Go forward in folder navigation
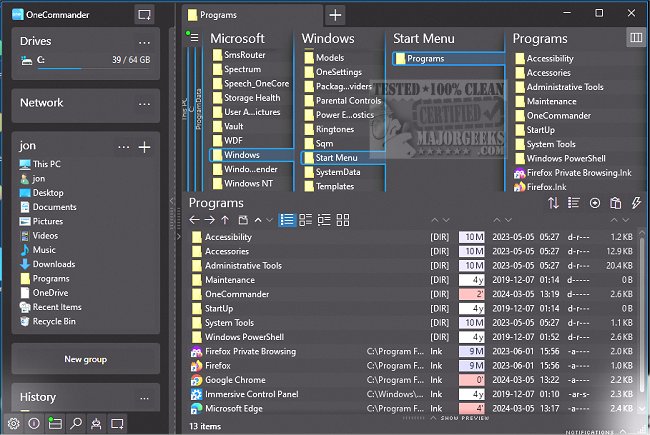The height and width of the screenshot is (435, 650). [x=210, y=220]
